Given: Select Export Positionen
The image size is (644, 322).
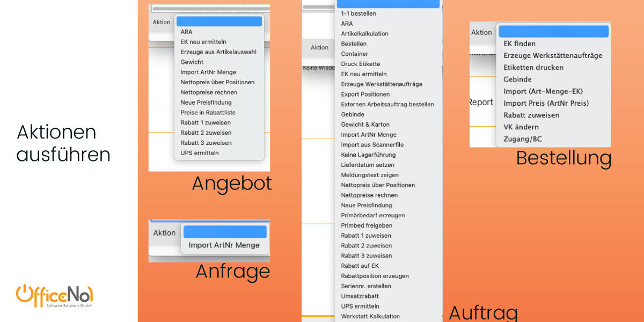Looking at the screenshot, I should [365, 94].
